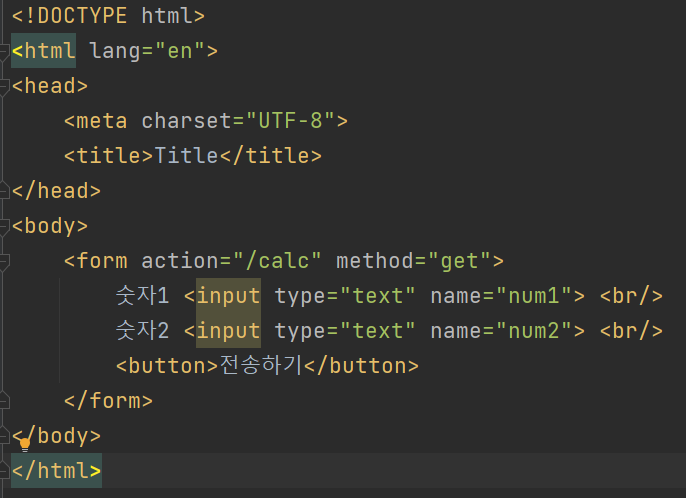Image resolution: width=686 pixels, height=498 pixels.
Task: Collapse fold marker at closing head tag
Action: tap(4, 191)
